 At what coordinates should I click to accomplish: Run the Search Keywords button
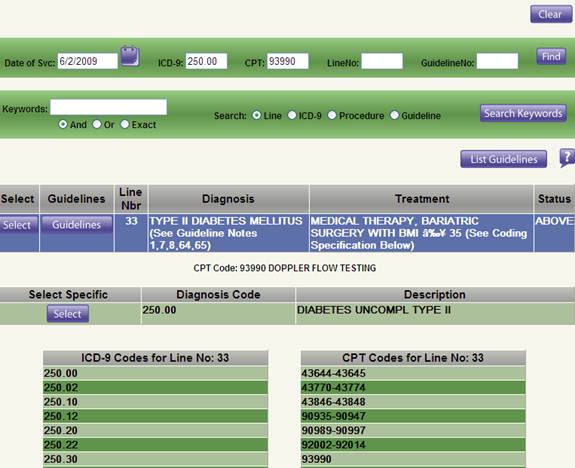pyautogui.click(x=523, y=113)
